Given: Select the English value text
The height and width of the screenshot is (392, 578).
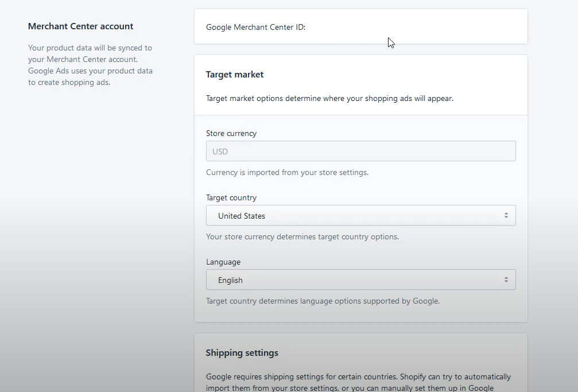Looking at the screenshot, I should click(x=230, y=281).
